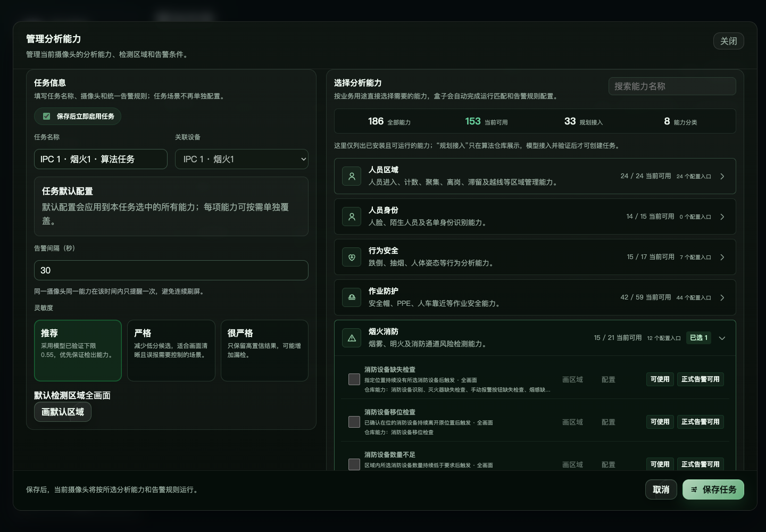Screen dimensions: 766x532
Task: Click 14 / 15 当前可用 in 人员身份
Action: pos(650,217)
